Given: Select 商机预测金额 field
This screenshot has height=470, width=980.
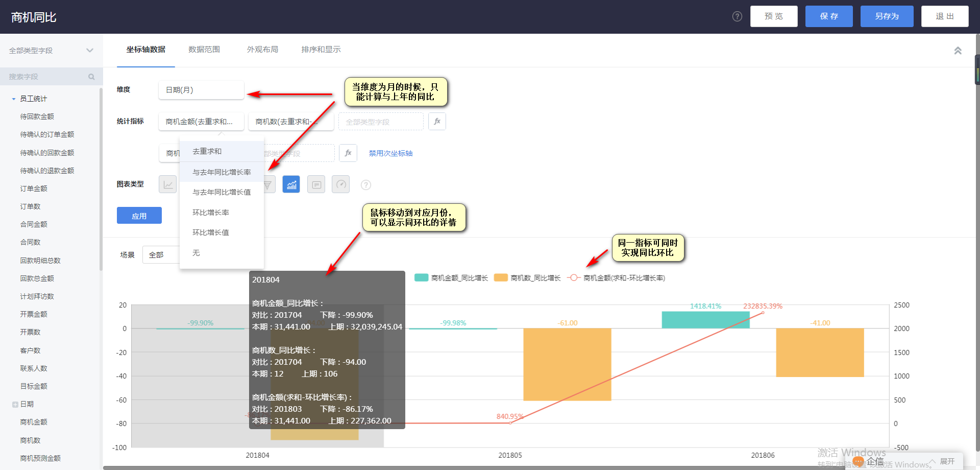Looking at the screenshot, I should click(x=40, y=458).
